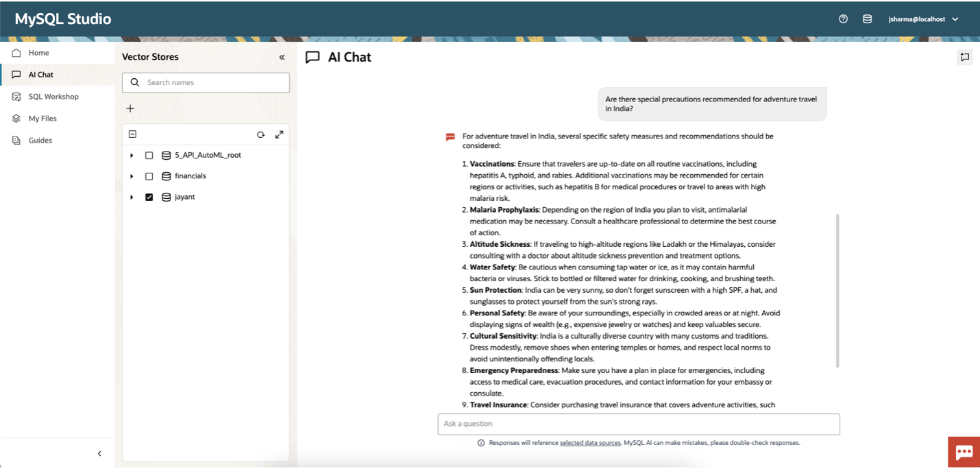This screenshot has width=980, height=469.
Task: Click the database icon in header
Action: (867, 19)
